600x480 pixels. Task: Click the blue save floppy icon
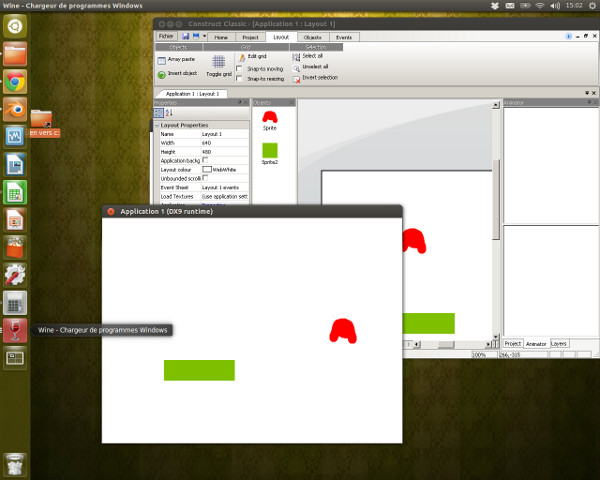pos(186,36)
